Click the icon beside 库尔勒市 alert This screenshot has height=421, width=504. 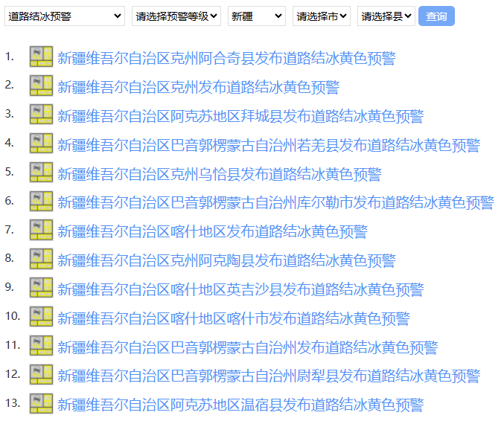coord(41,202)
